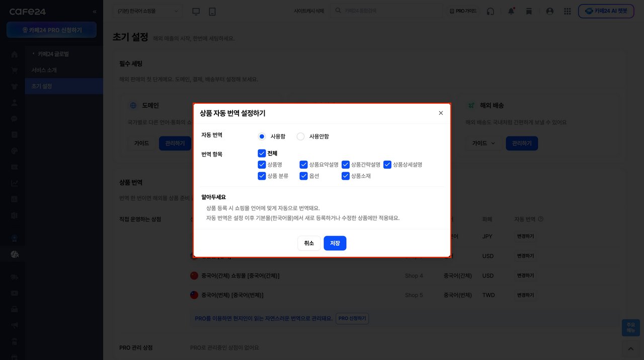Uncheck the 상품명 checkbox
This screenshot has height=360, width=644.
point(262,165)
